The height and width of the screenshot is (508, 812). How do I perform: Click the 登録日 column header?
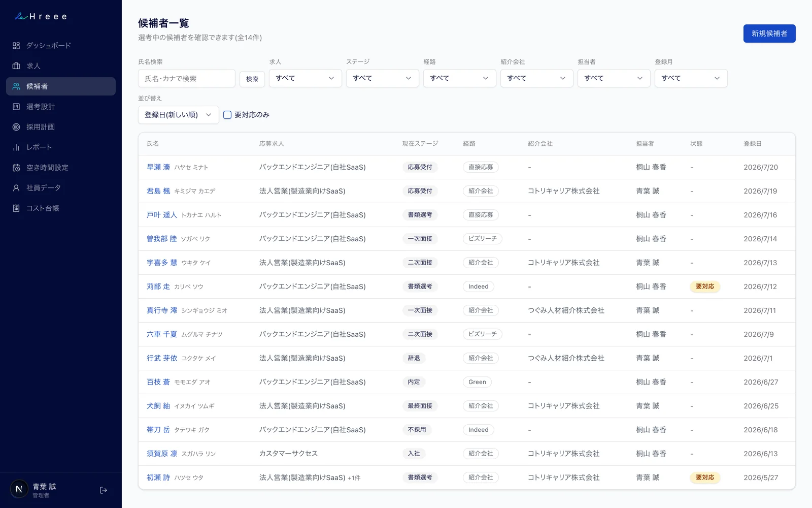tap(753, 144)
